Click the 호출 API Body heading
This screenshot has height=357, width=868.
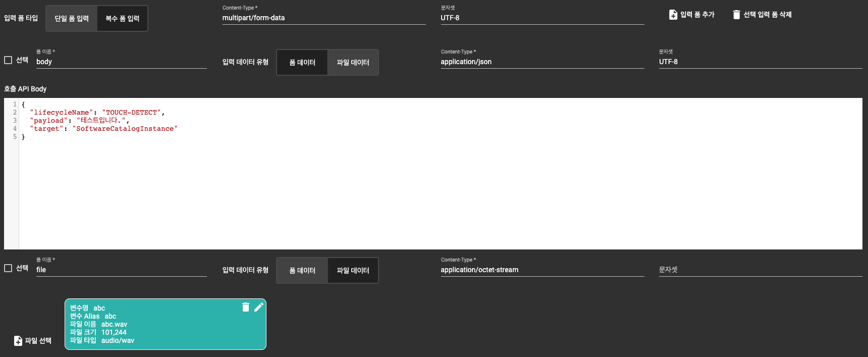coord(25,89)
